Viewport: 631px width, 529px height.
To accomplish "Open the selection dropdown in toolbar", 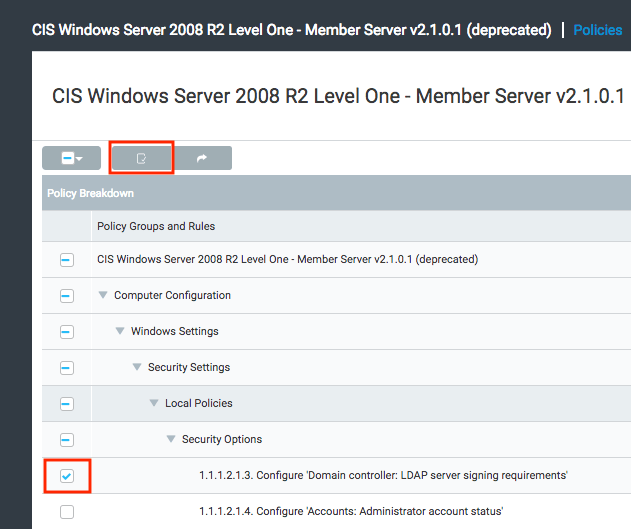I will point(71,158).
